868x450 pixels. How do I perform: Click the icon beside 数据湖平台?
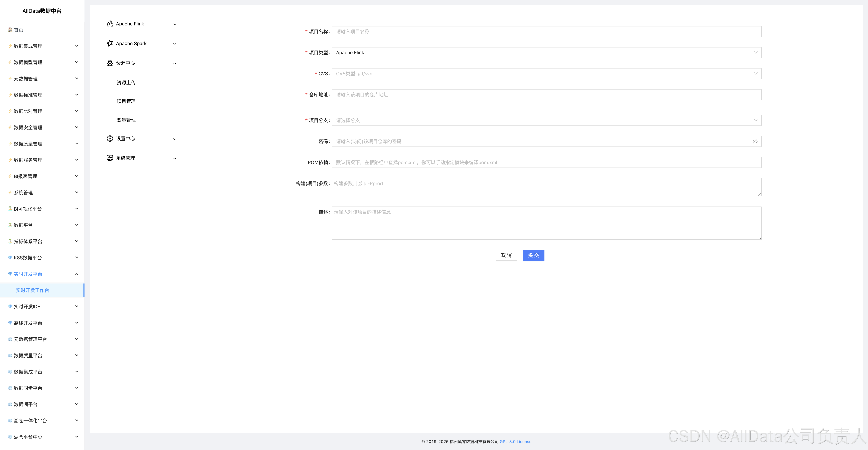(10, 404)
